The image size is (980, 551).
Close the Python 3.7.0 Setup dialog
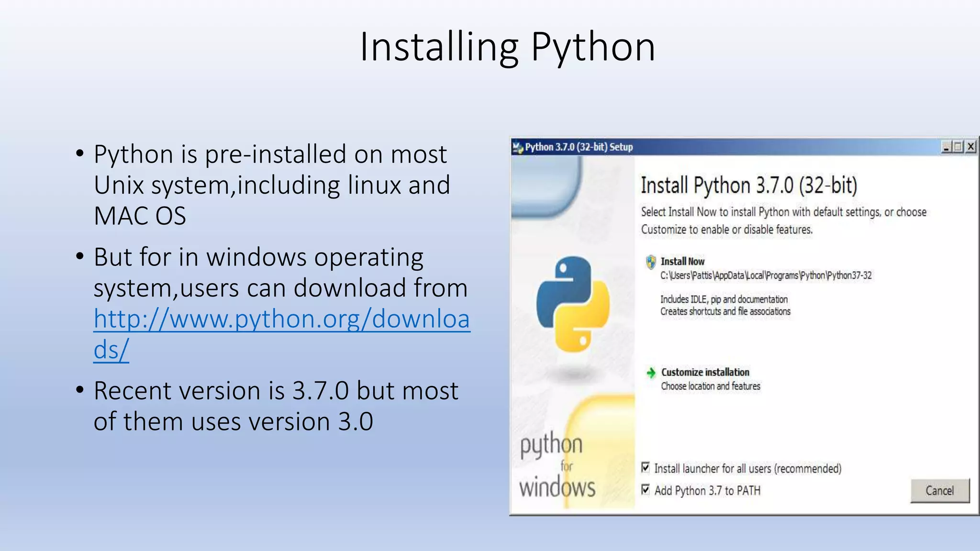[x=970, y=147]
